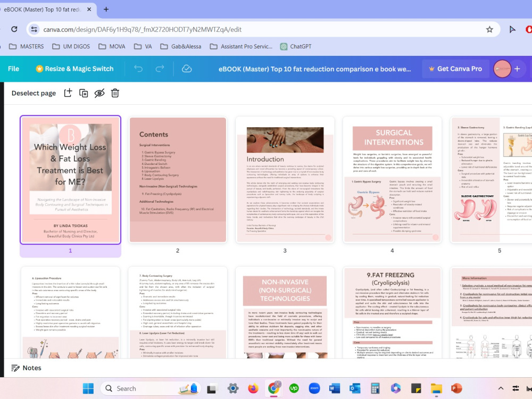Redo the last action in Canva
Screen dimensions: 532x399
160,69
